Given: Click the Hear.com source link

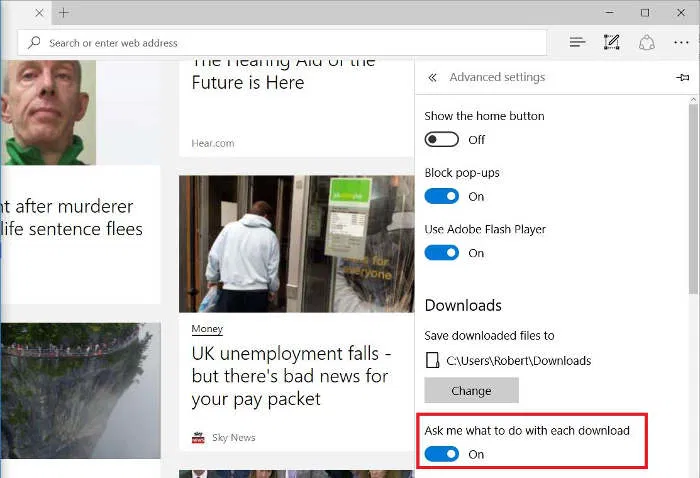Looking at the screenshot, I should click(x=213, y=143).
